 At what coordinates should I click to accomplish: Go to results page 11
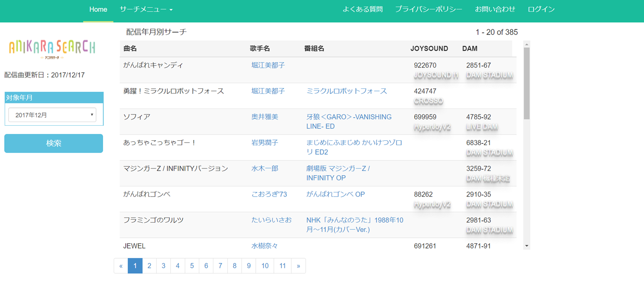tap(282, 266)
